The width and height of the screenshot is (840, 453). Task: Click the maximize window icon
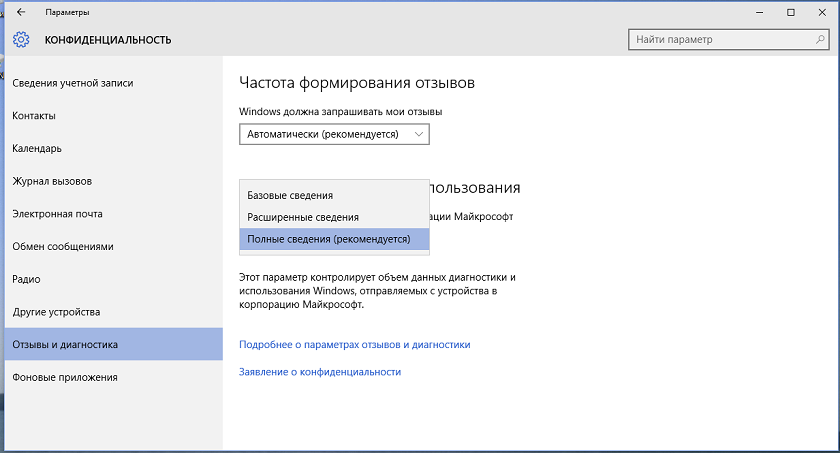tap(791, 12)
